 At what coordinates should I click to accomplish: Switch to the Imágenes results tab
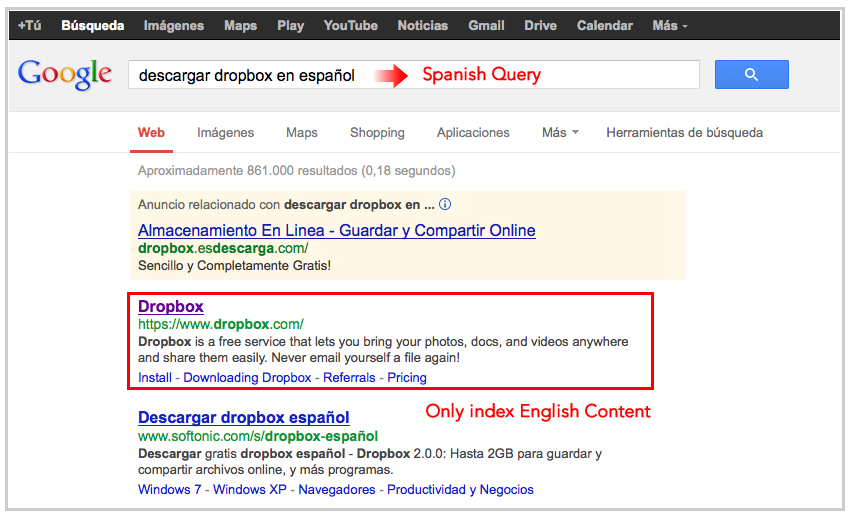pyautogui.click(x=226, y=133)
